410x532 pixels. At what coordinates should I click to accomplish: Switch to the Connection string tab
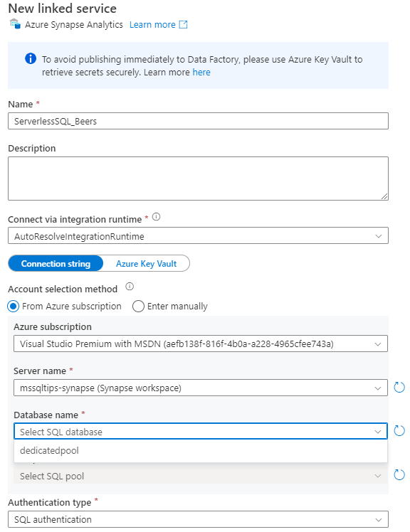[x=56, y=264]
